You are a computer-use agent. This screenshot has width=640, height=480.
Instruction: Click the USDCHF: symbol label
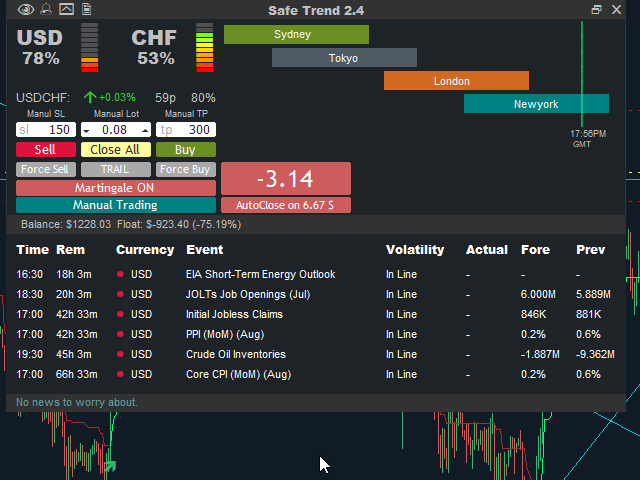click(43, 98)
